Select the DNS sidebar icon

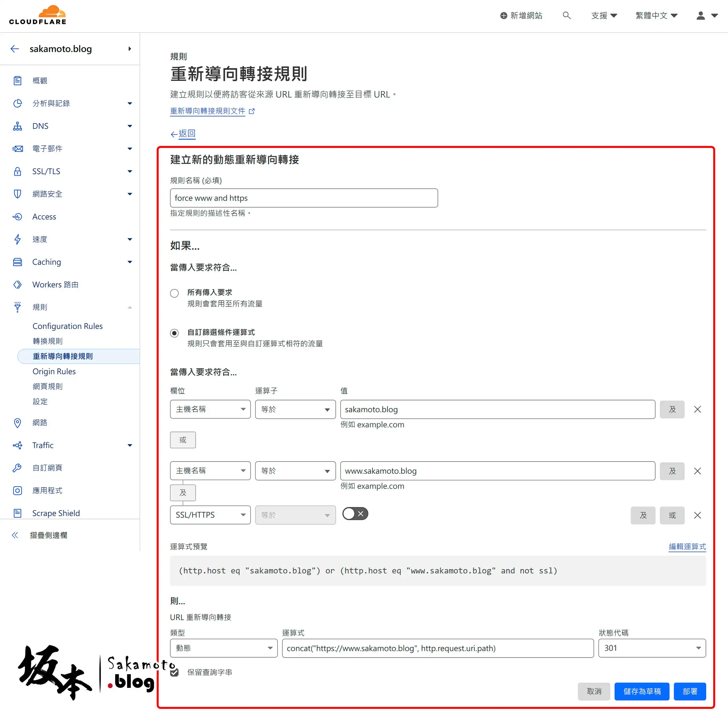[x=17, y=126]
